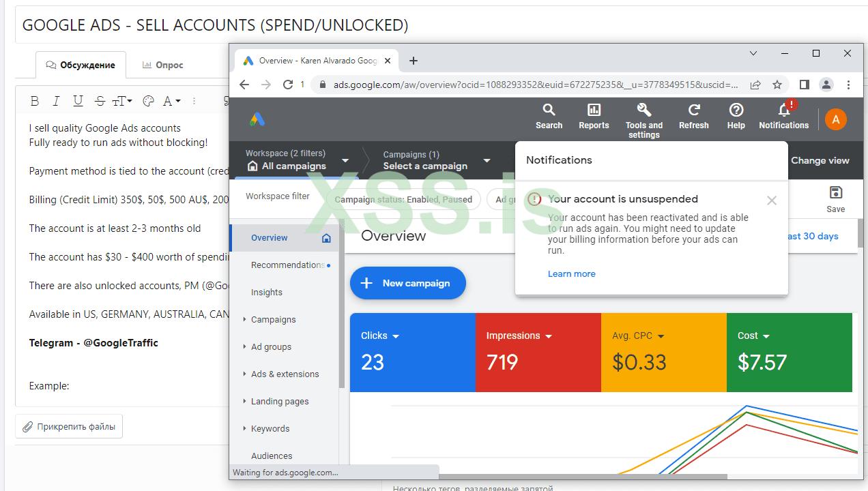Click Chrome forward arrow
Screen dimensions: 868x491
coord(266,85)
